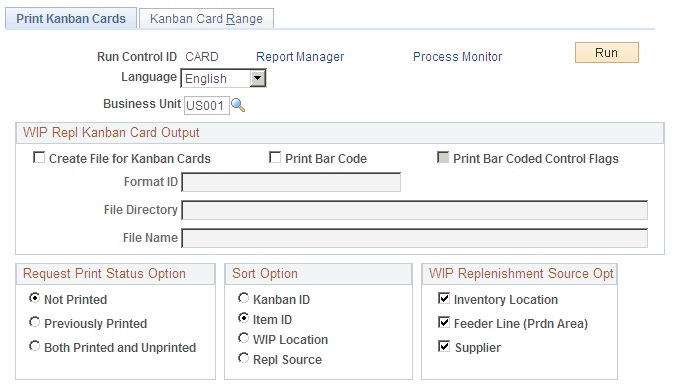Click the Format ID field
Viewport: 674px width, 386px height.
click(x=291, y=182)
